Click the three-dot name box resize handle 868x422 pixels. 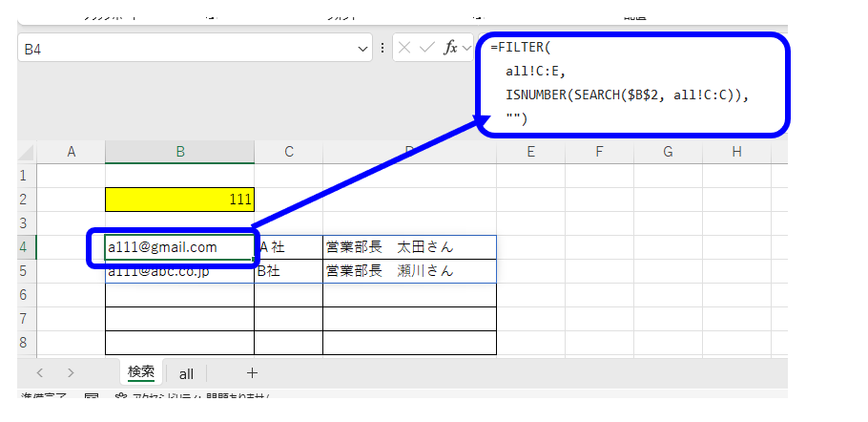382,48
